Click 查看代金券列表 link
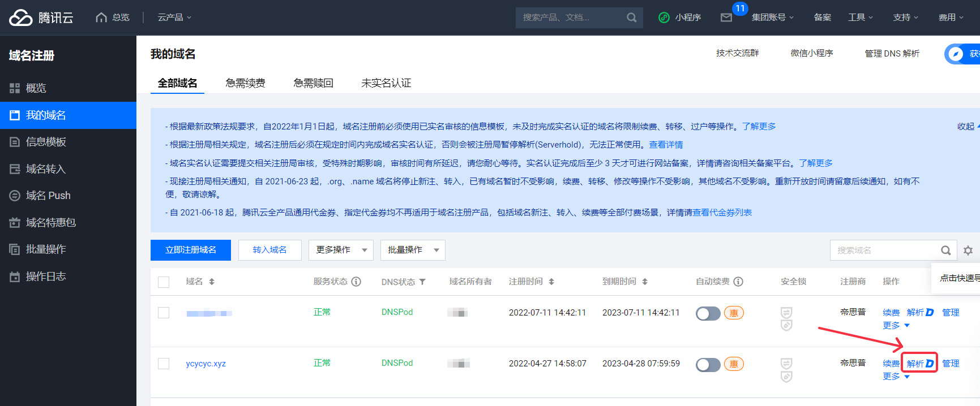 click(x=722, y=213)
